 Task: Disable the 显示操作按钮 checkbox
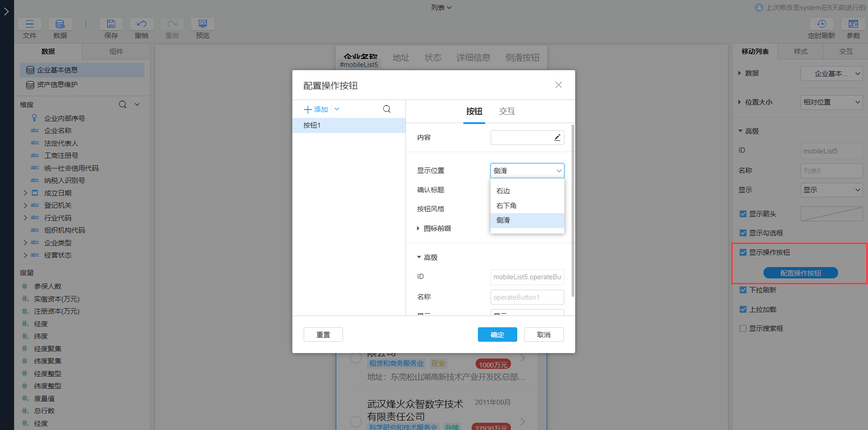[743, 252]
